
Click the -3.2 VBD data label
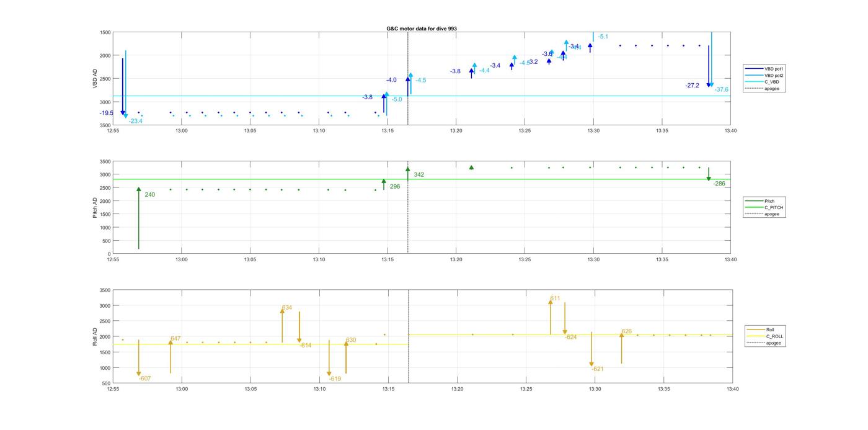pyautogui.click(x=533, y=61)
